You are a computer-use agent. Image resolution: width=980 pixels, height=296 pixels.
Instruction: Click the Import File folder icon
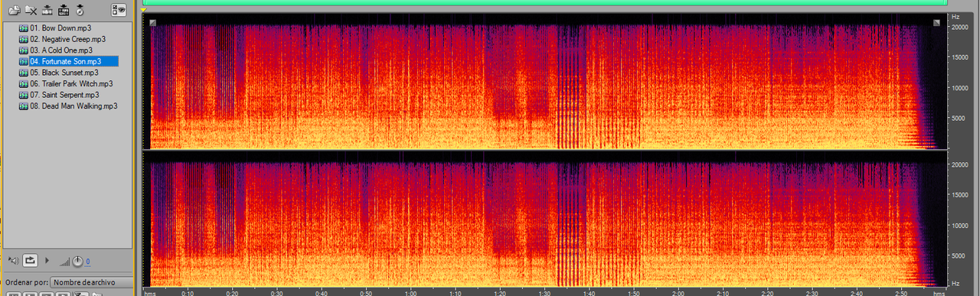pyautogui.click(x=14, y=10)
